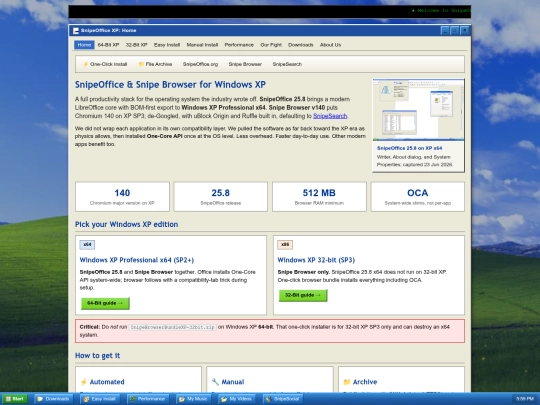The height and width of the screenshot is (405, 540).
Task: Click the 64-Bit guide button
Action: click(105, 303)
